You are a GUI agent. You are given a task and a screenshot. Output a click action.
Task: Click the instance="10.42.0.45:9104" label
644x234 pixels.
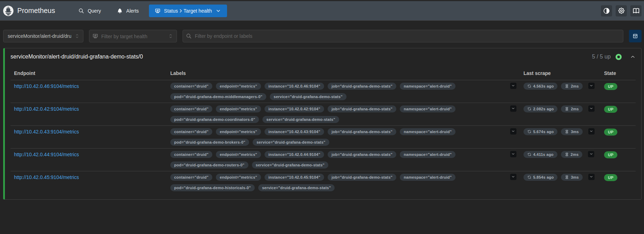[x=294, y=177]
